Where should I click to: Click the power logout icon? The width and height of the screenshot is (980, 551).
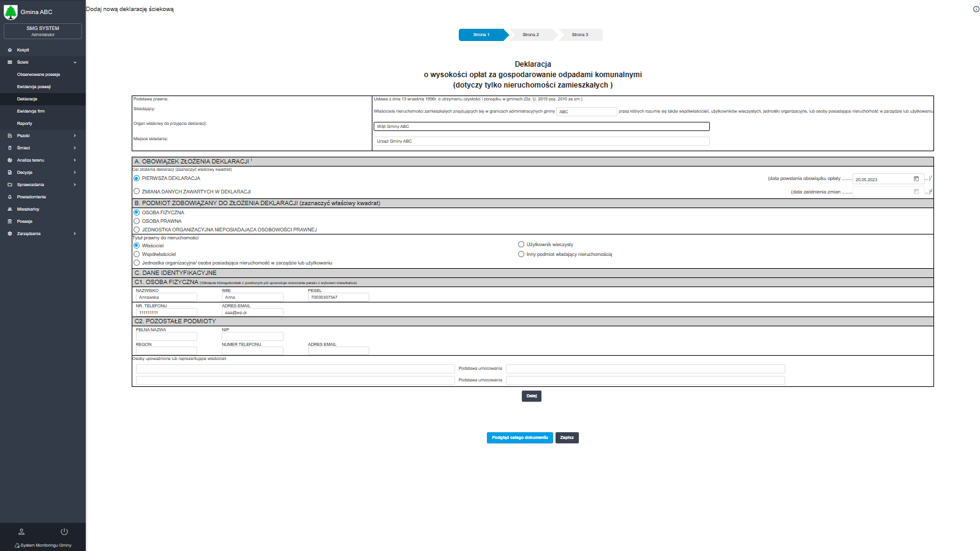click(64, 531)
